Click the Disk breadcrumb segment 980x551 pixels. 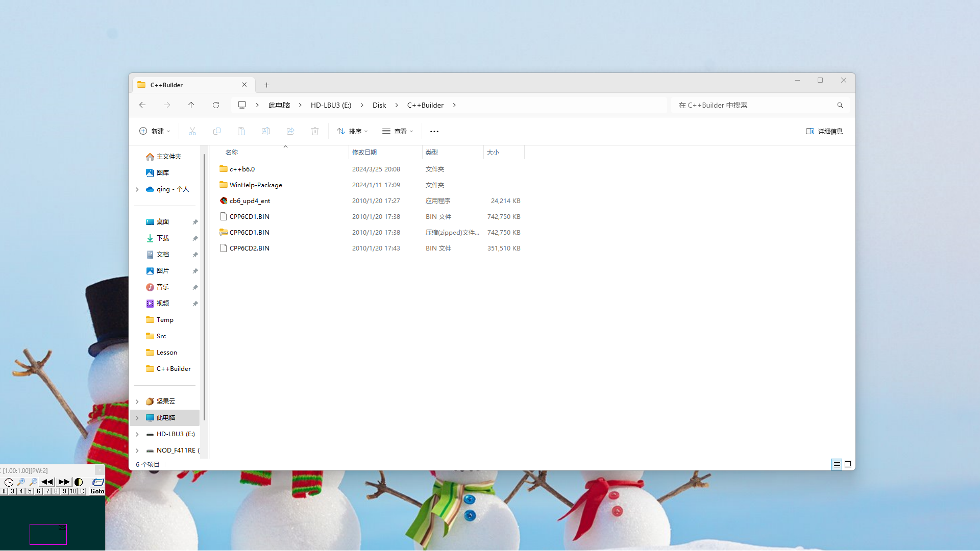pos(379,105)
